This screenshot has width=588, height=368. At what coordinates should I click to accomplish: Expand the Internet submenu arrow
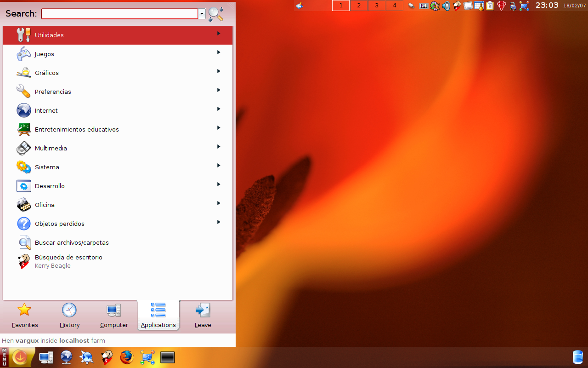coord(219,109)
